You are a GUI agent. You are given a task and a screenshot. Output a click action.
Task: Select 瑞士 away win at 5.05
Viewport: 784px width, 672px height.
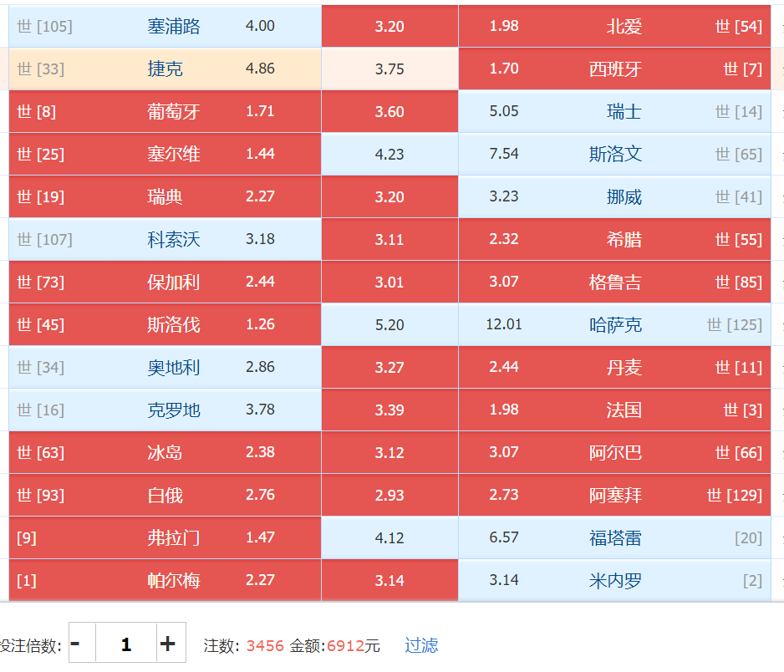[x=614, y=112]
